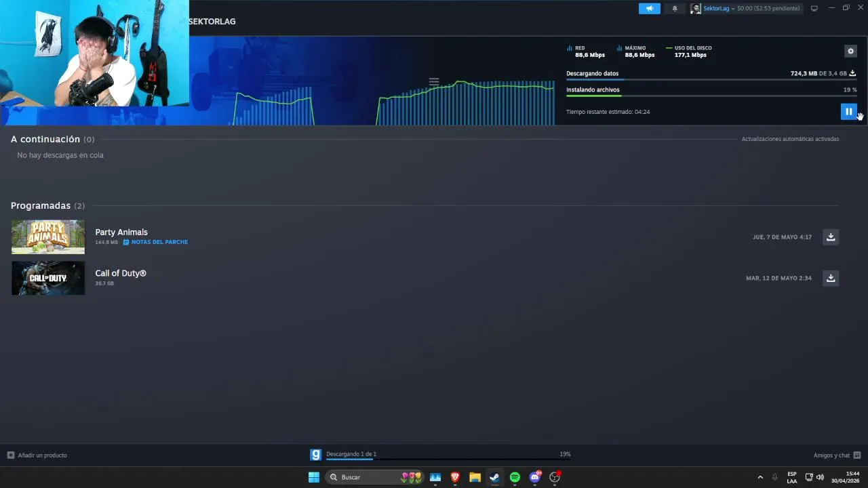Screen dimensions: 868x488
Task: Open Party Animals thumbnail
Action: click(48, 237)
